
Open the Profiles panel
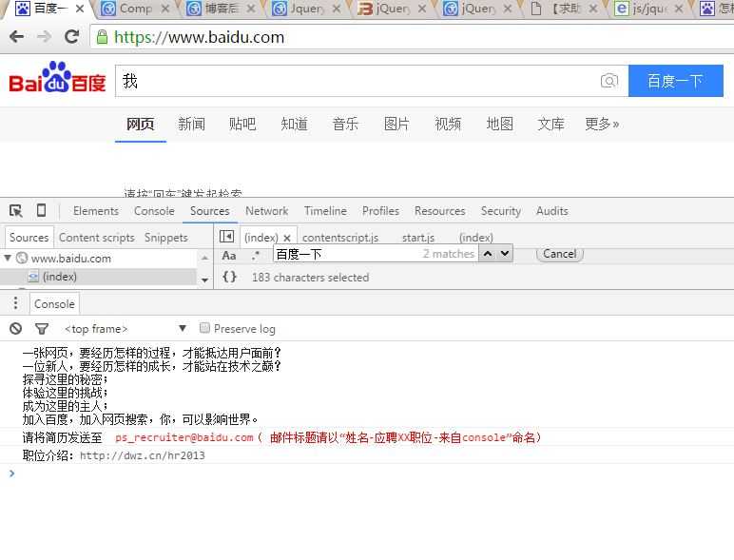(380, 211)
